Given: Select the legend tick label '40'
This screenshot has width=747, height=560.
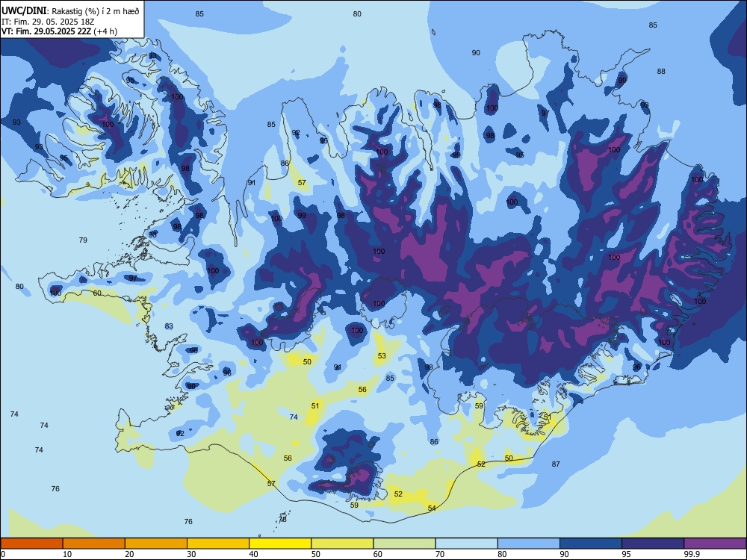Looking at the screenshot, I should 253,554.
